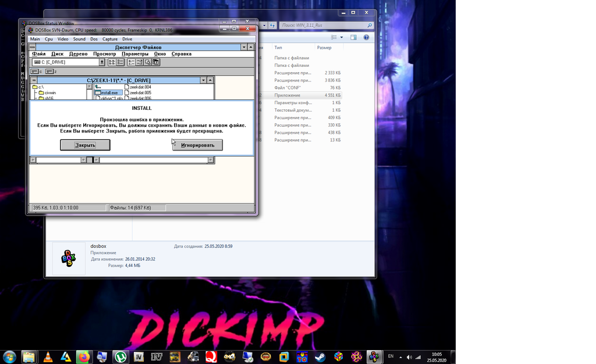Viewport: 596px width, 364px height.
Task: Open the C: [C_DRIVE] drive selection dropdown
Action: (x=101, y=62)
